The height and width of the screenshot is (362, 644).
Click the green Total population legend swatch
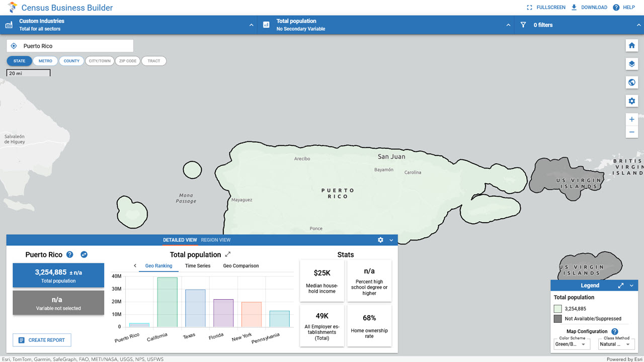(x=557, y=308)
